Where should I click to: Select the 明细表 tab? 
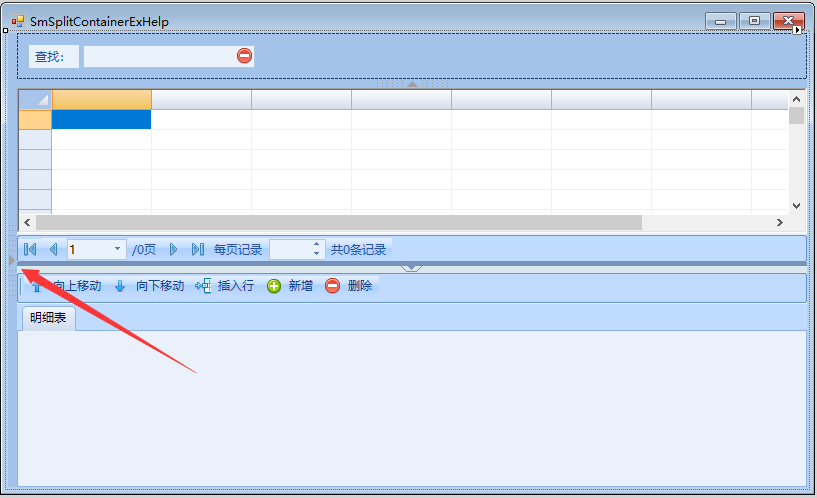click(48, 318)
